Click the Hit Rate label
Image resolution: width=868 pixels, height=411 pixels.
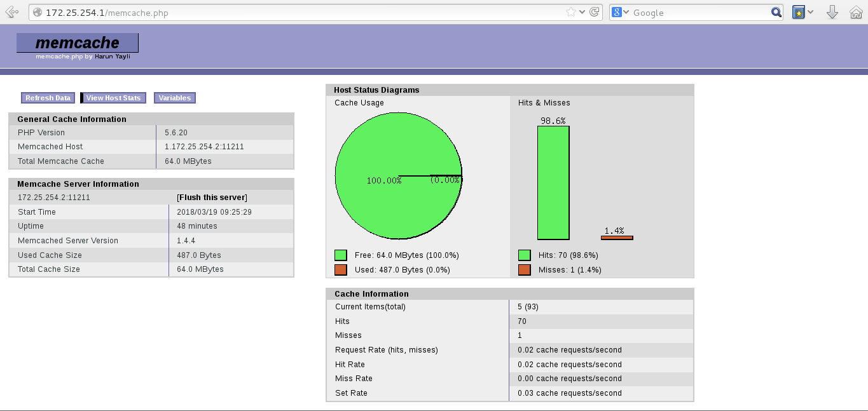click(x=350, y=365)
